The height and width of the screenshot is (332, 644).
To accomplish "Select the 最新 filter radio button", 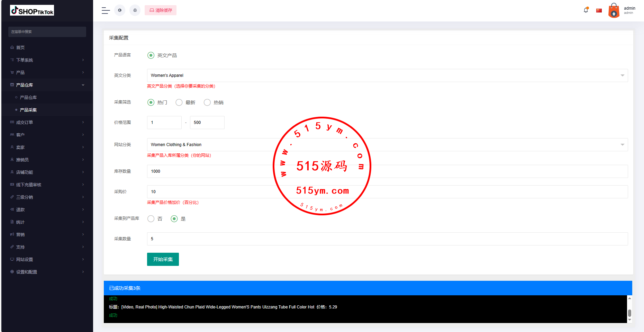I will 179,102.
